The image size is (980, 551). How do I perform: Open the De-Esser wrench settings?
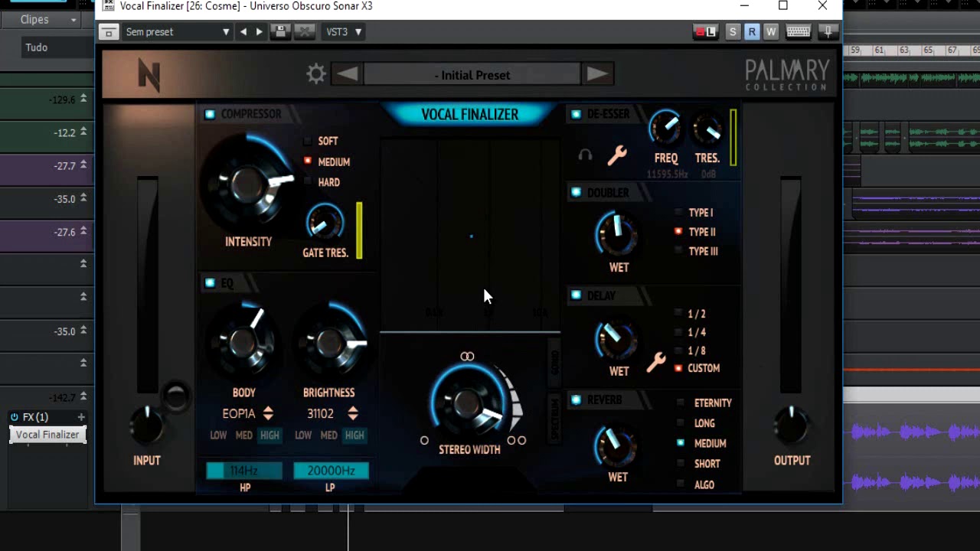coord(617,155)
